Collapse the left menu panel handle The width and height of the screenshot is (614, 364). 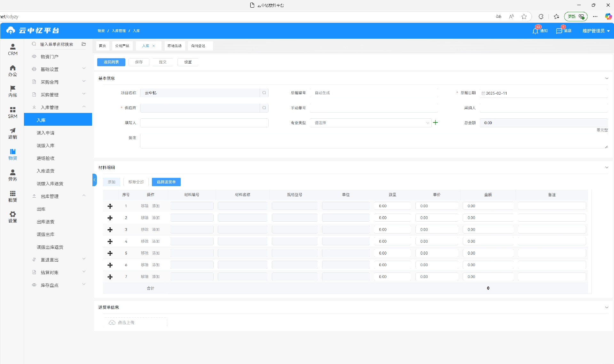tap(94, 180)
